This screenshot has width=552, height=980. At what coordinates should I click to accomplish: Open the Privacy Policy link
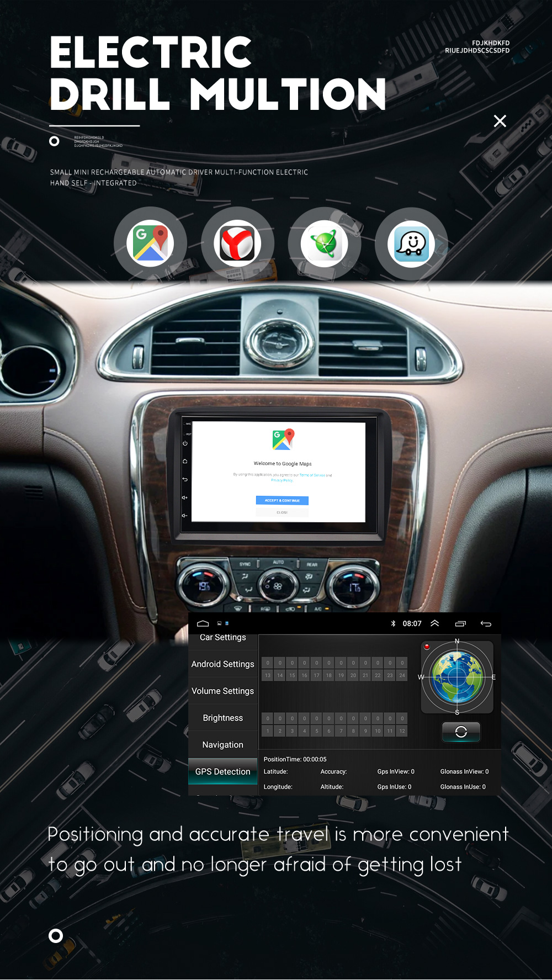(282, 480)
